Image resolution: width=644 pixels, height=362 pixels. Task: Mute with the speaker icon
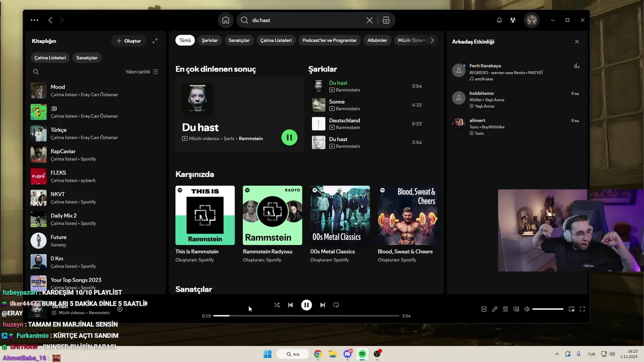[527, 309]
